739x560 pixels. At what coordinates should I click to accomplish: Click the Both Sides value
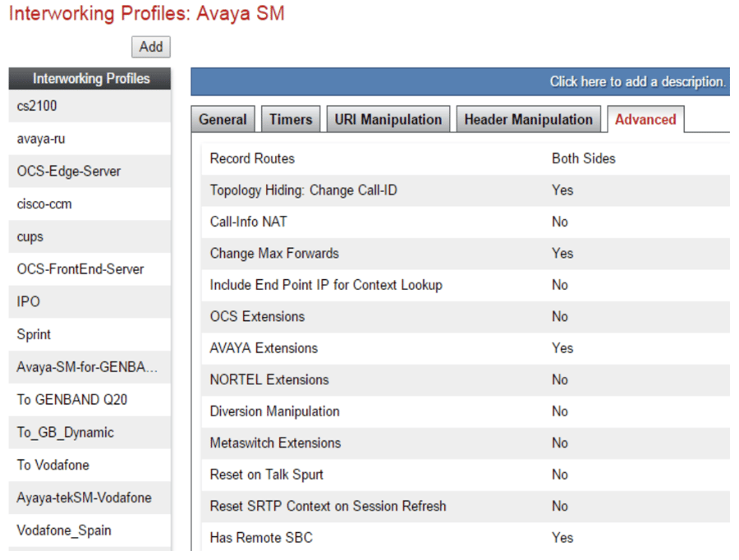pos(584,158)
